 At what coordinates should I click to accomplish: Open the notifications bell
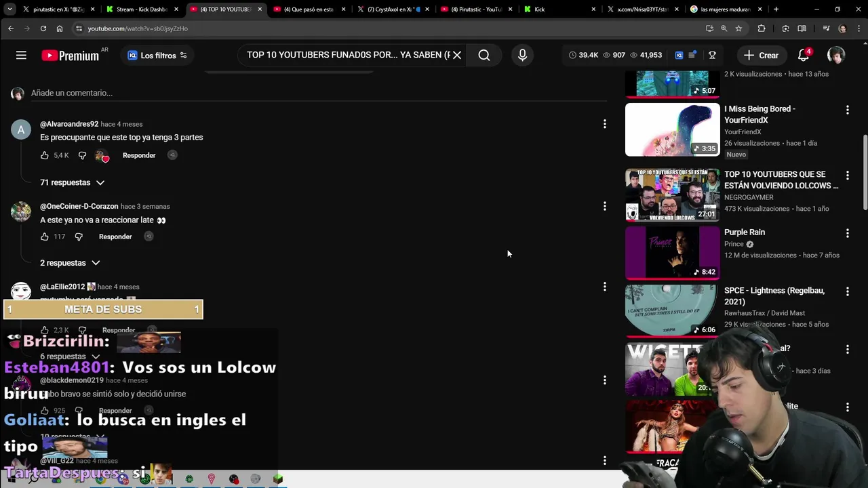tap(804, 56)
